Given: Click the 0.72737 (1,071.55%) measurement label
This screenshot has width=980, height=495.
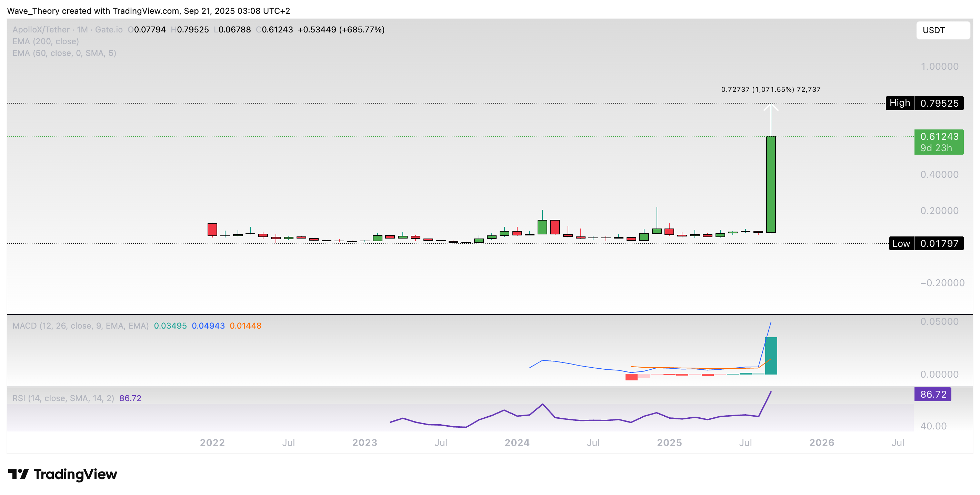Looking at the screenshot, I should 770,89.
